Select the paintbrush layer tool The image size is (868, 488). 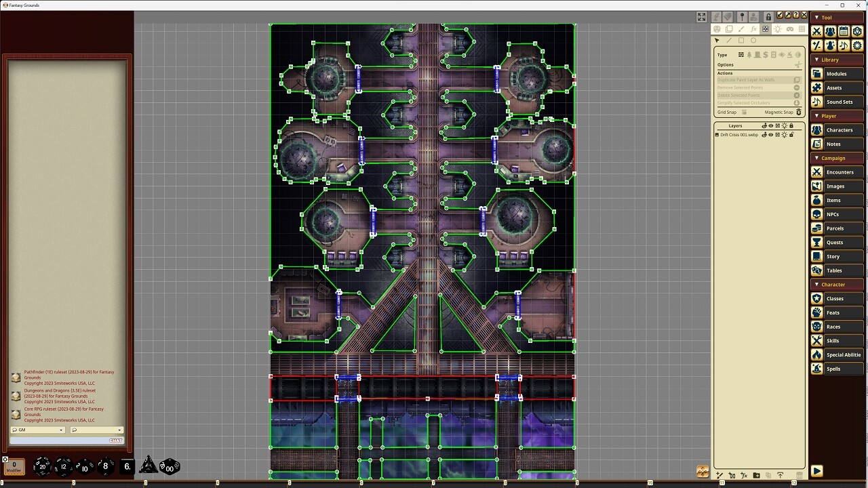(x=741, y=29)
